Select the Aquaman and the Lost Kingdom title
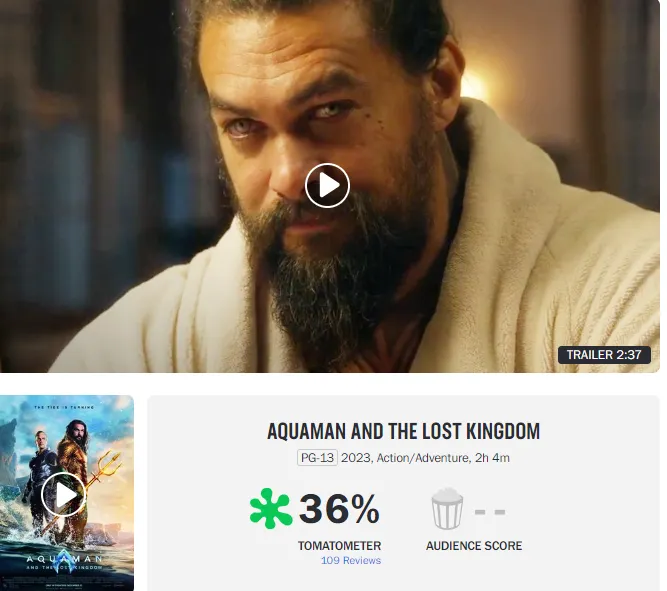This screenshot has width=667, height=591. coord(403,431)
